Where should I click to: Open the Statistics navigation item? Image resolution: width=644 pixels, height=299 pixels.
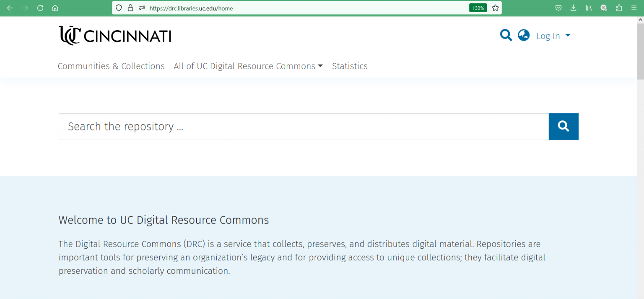point(350,66)
